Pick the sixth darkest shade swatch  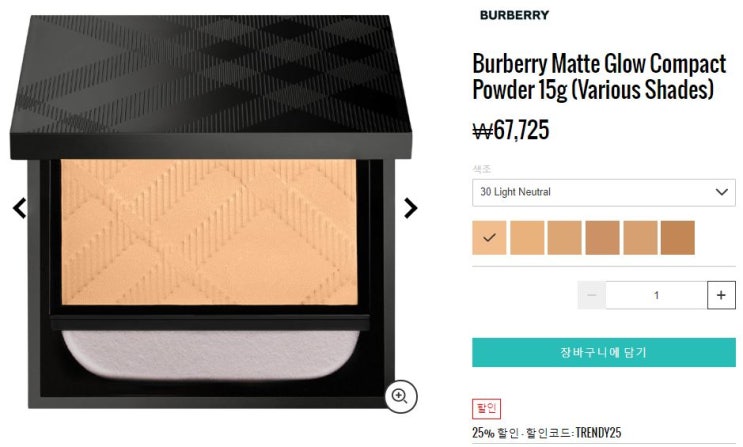pyautogui.click(x=678, y=237)
